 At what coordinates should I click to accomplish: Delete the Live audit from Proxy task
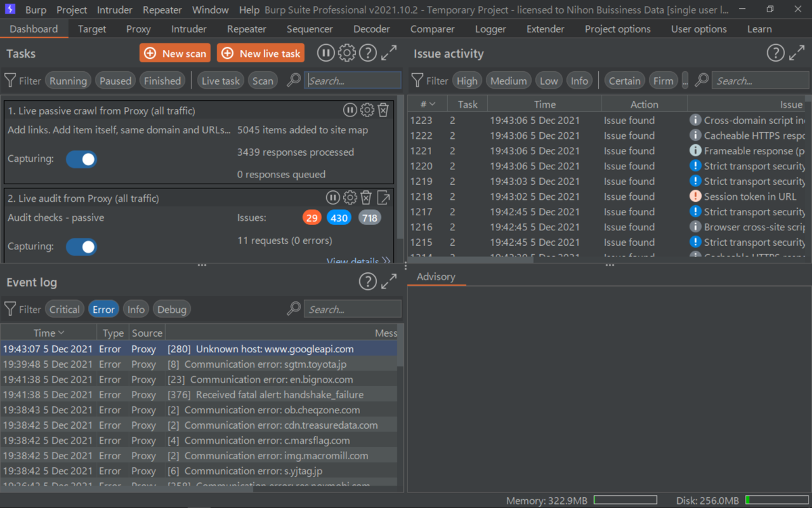pyautogui.click(x=366, y=198)
